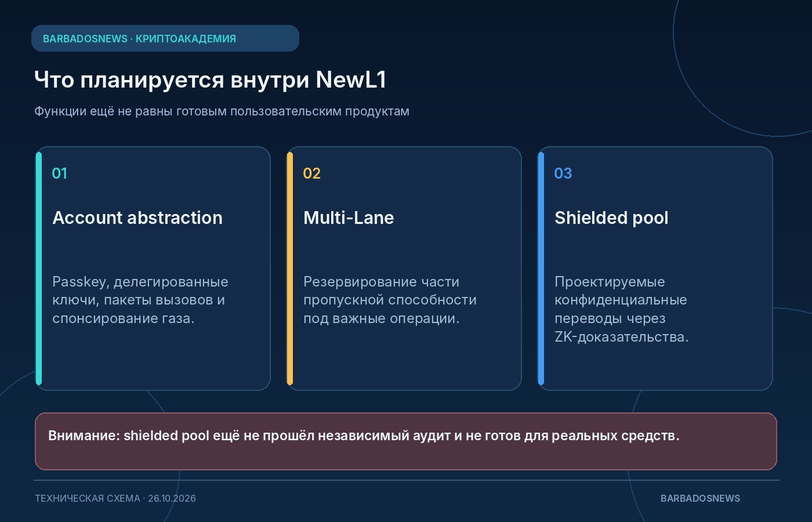The width and height of the screenshot is (812, 522).
Task: Click the BARBADOSNEWS footer label
Action: pyautogui.click(x=700, y=498)
